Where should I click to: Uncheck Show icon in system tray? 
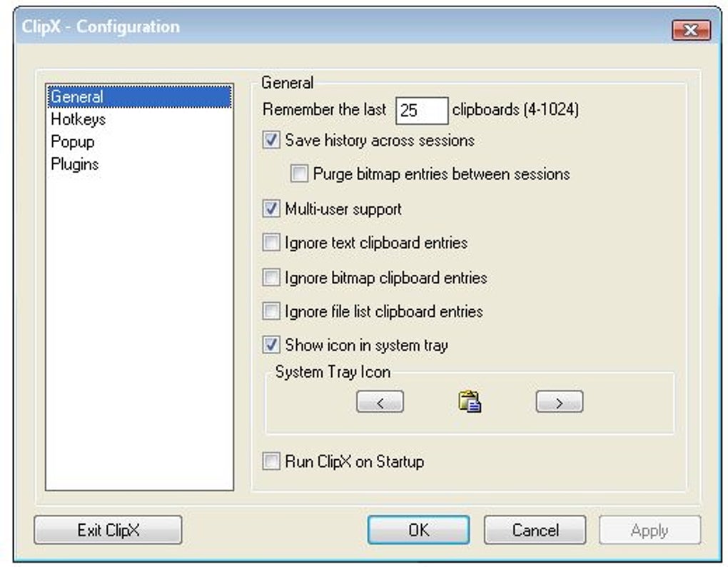(271, 346)
